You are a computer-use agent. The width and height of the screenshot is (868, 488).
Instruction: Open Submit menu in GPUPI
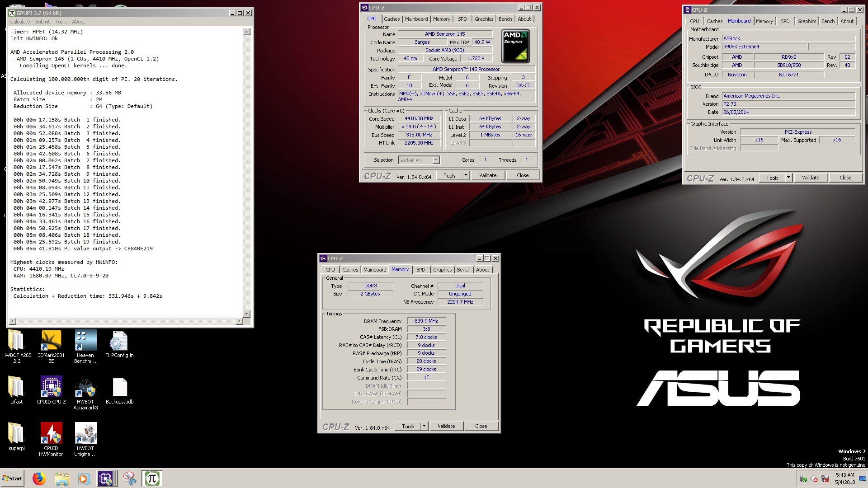pyautogui.click(x=42, y=22)
